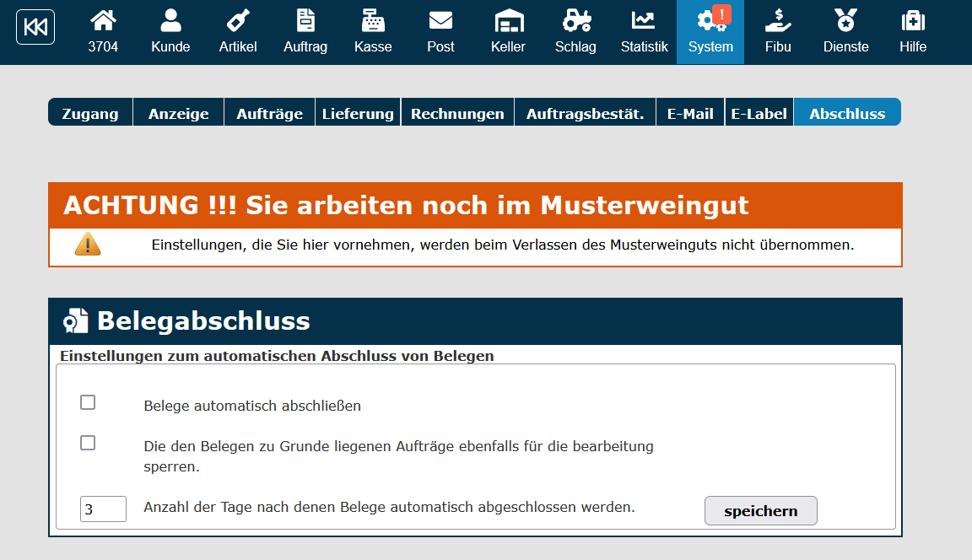Image resolution: width=972 pixels, height=560 pixels.
Task: Switch to the E-Label tab
Action: pos(759,113)
